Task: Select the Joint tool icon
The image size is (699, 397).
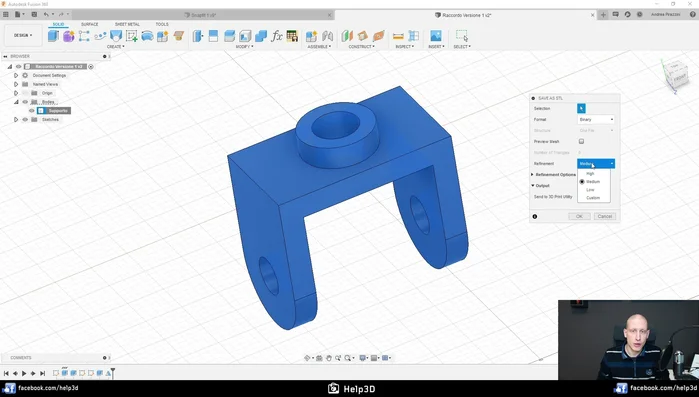Action: (x=327, y=36)
